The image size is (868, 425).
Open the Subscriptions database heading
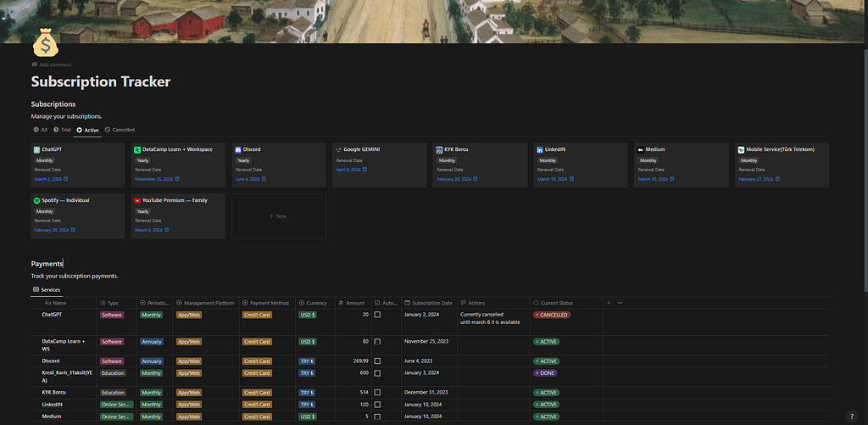(53, 104)
